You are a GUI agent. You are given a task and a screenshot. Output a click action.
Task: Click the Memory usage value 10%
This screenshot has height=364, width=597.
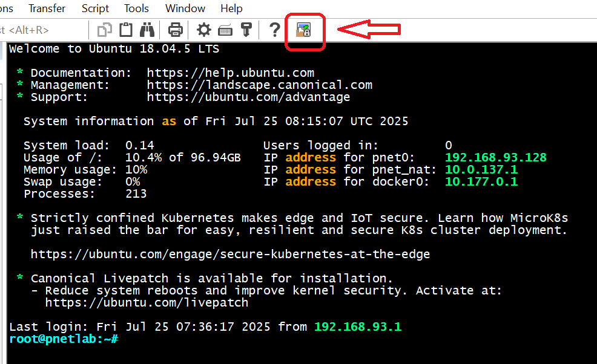coord(136,170)
